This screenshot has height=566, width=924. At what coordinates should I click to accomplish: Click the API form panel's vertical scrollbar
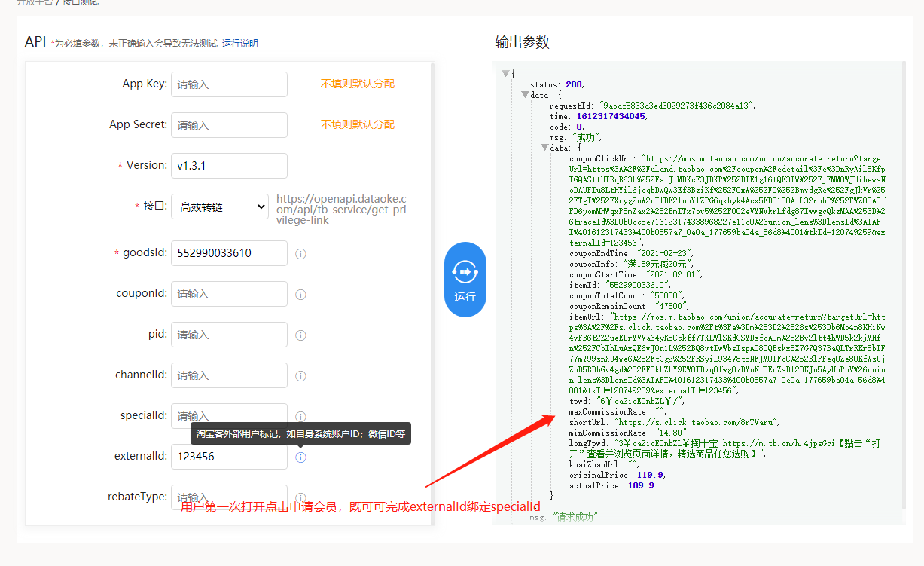pyautogui.click(x=433, y=226)
